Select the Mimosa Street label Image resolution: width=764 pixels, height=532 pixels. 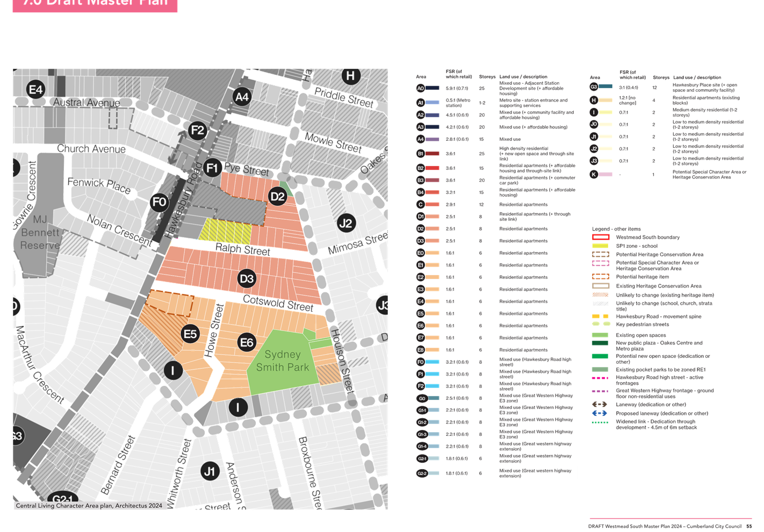click(x=357, y=243)
